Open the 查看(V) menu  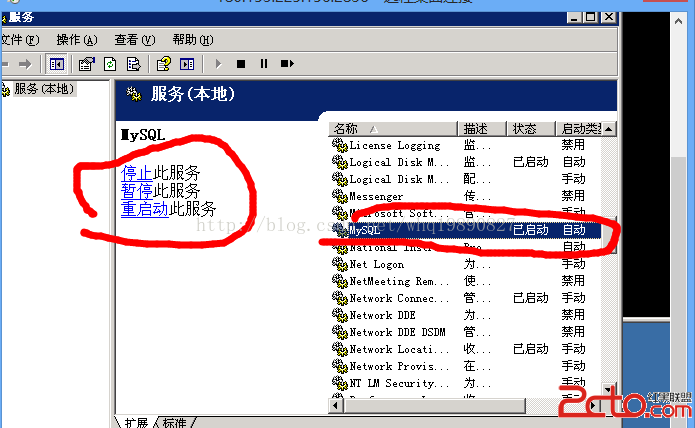(x=135, y=40)
